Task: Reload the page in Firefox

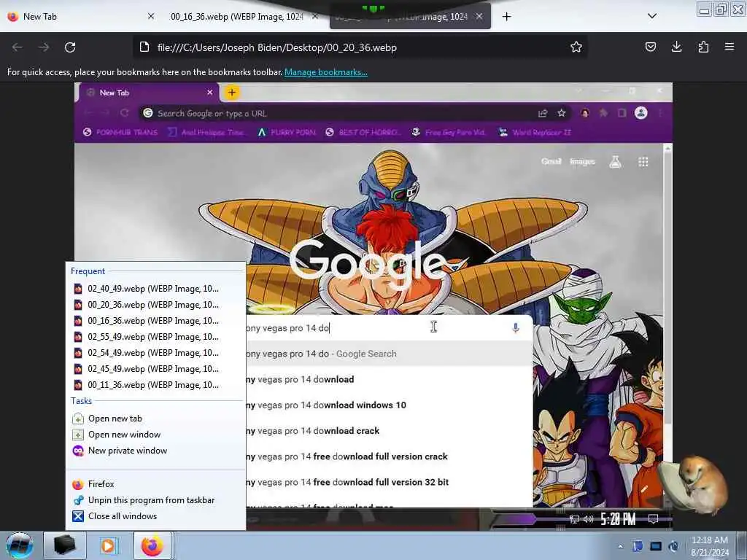Action: coord(70,47)
